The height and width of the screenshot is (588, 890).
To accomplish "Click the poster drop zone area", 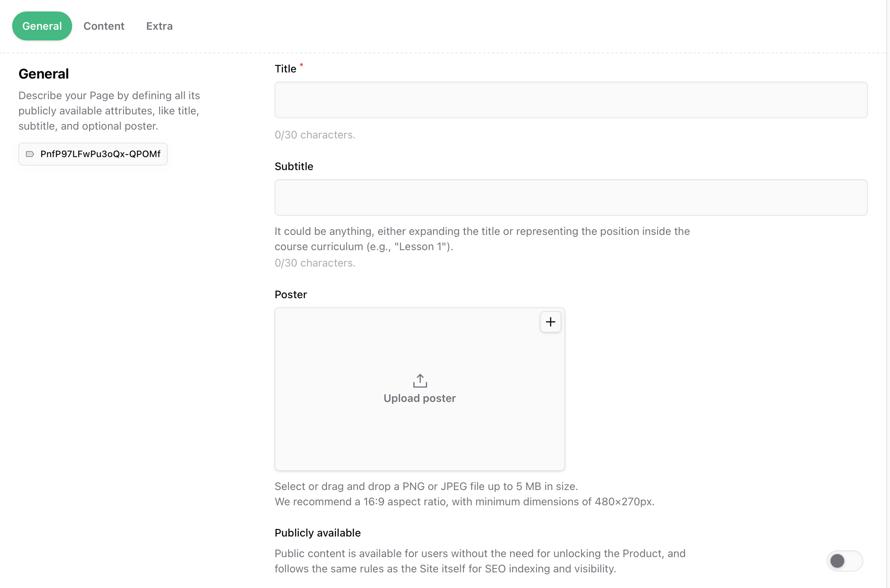I will coord(419,389).
